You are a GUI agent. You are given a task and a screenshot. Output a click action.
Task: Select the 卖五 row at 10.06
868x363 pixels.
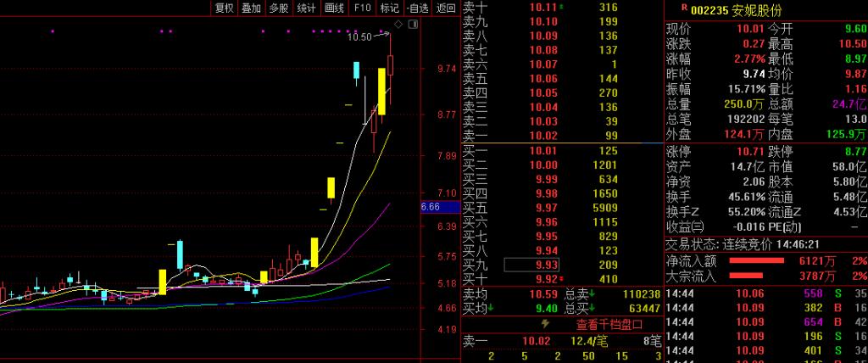tap(562, 79)
